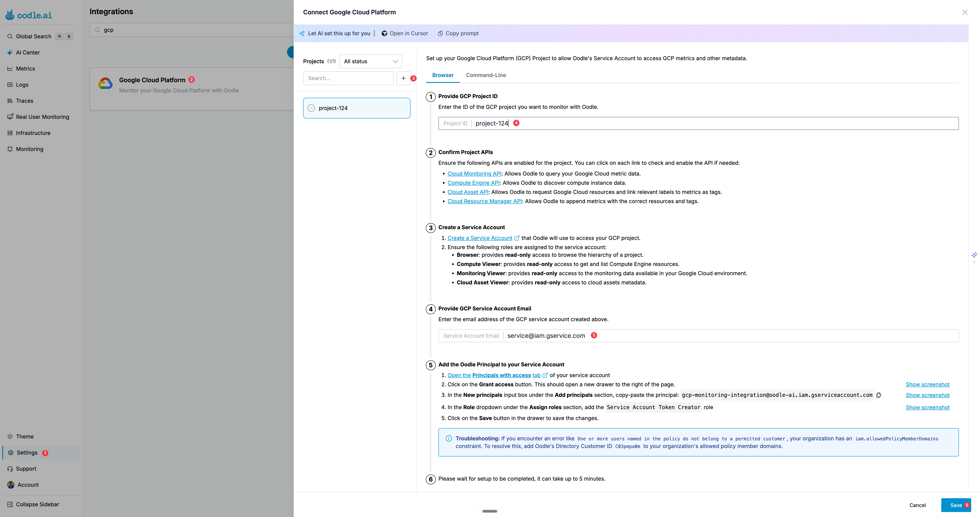The height and width of the screenshot is (517, 980).
Task: Click the AI sparkle icon on right edge
Action: point(974,255)
